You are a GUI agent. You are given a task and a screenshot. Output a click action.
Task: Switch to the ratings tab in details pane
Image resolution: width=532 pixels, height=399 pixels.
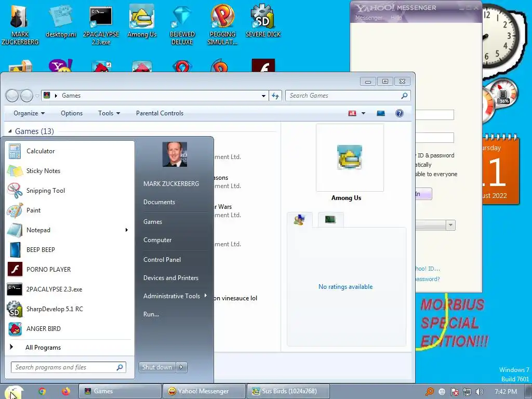coord(300,220)
